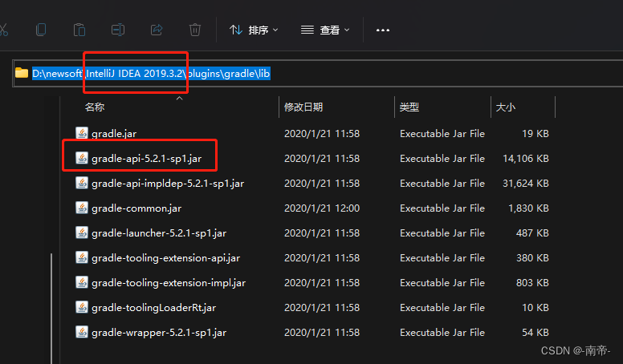The image size is (623, 364).
Task: Sort by 大小 column header
Action: point(506,107)
